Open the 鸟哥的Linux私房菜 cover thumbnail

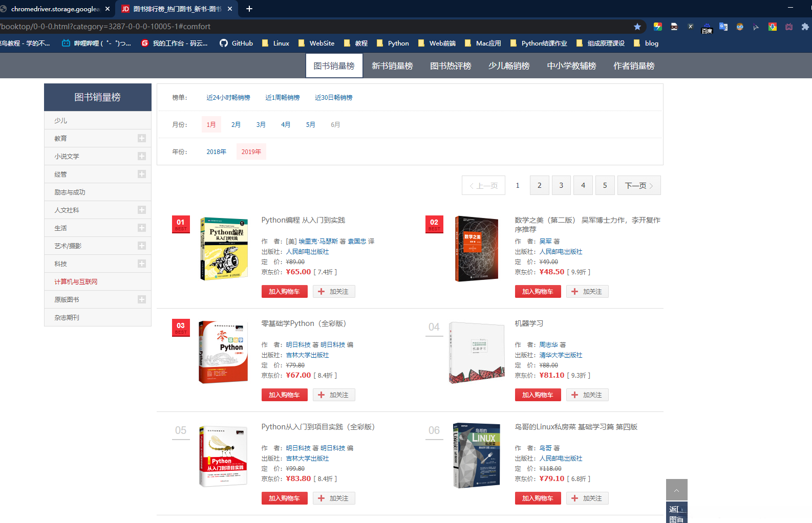point(477,455)
